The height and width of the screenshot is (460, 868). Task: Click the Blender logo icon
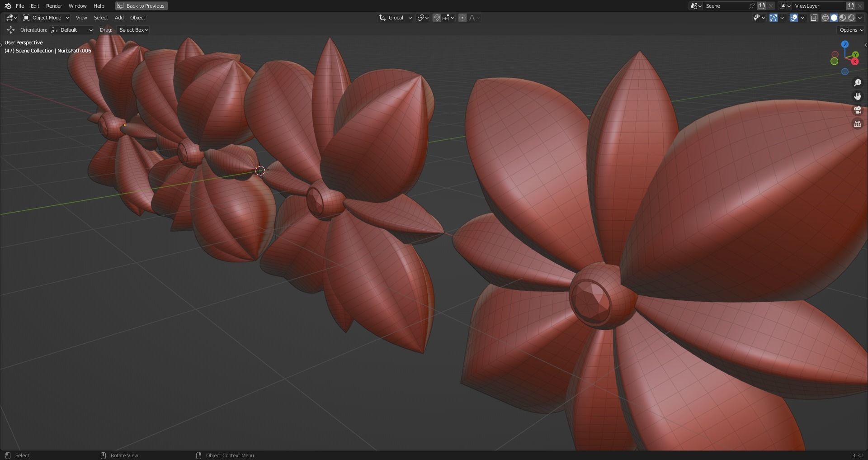point(8,6)
